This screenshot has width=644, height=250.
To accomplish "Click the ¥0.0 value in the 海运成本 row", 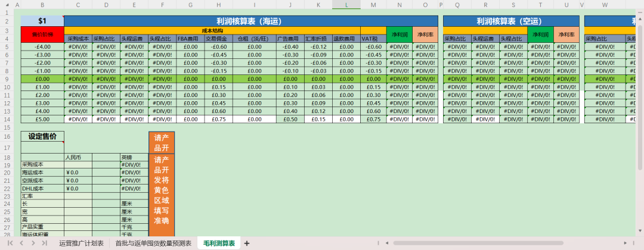I will (78, 173).
